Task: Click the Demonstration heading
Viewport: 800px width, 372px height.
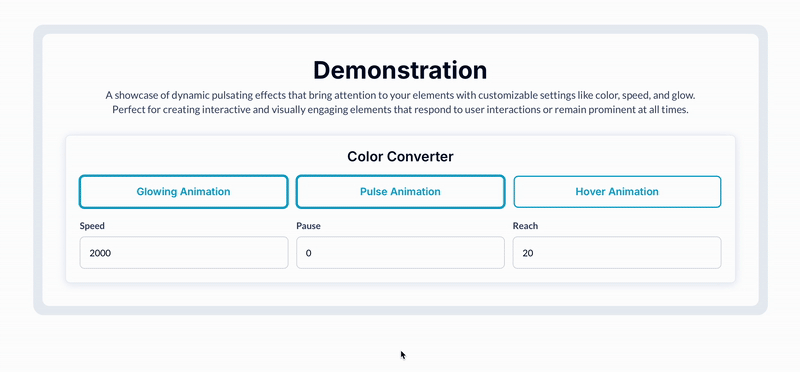Action: (400, 70)
